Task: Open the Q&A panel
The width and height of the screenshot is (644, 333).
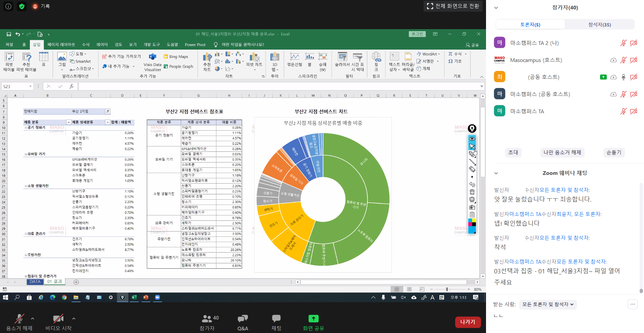Action: point(243,322)
